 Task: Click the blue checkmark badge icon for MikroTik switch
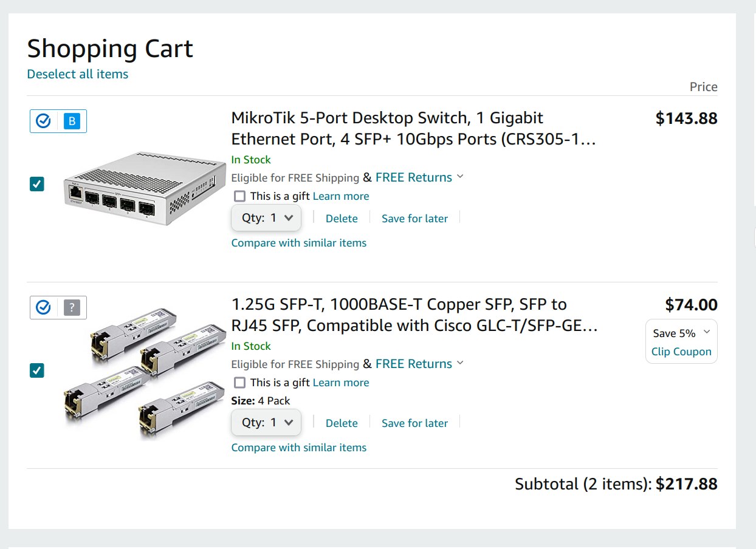tap(43, 121)
